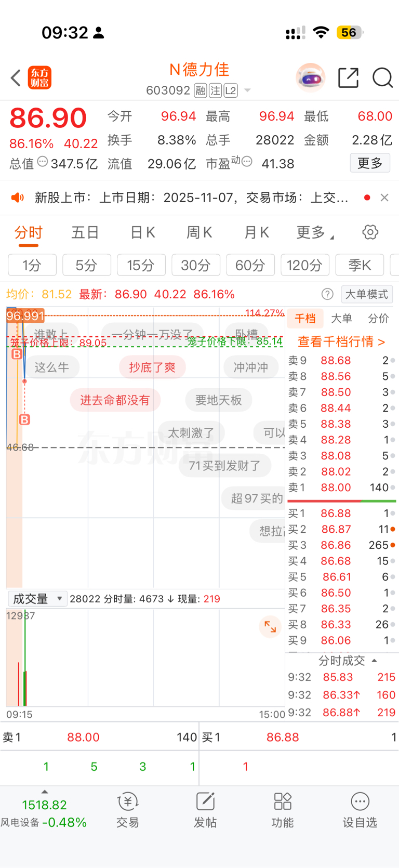The height and width of the screenshot is (868, 399).
Task: Dismiss the announcement with X
Action: 384,198
